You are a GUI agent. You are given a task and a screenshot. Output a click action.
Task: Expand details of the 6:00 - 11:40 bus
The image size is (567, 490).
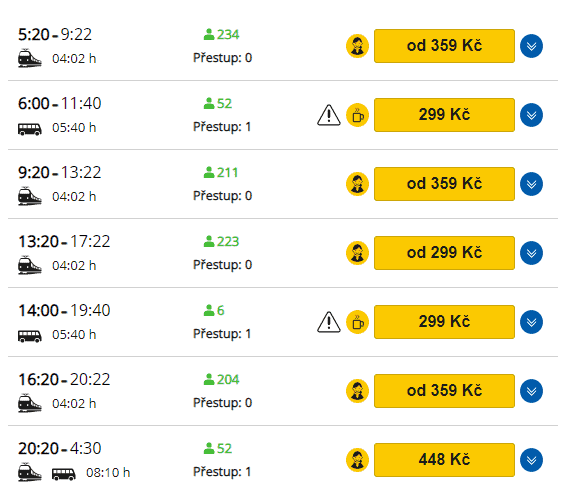coord(531,115)
